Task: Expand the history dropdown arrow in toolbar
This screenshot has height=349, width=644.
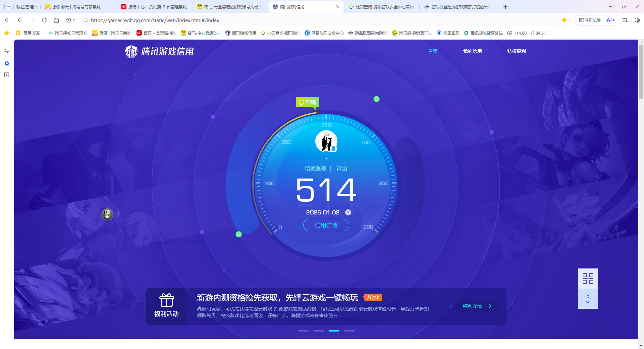Action: pyautogui.click(x=74, y=20)
